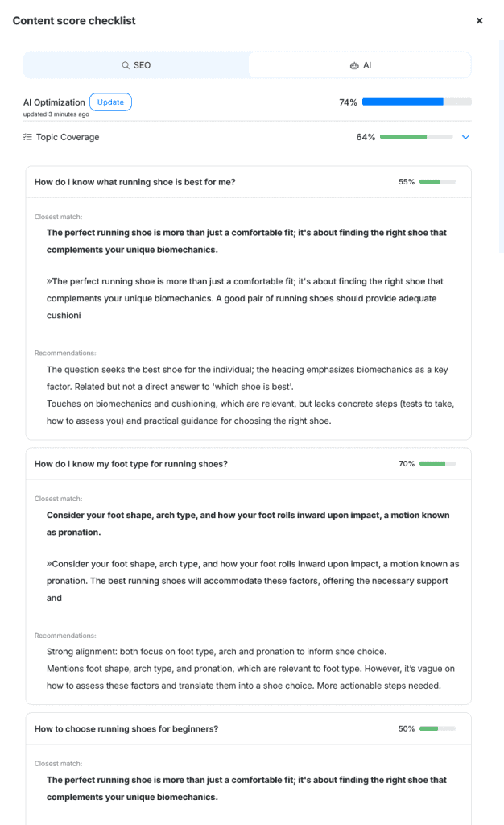Screen dimensions: 504x825
Task: Click the magnifier icon in SEO tab
Action: coord(126,65)
